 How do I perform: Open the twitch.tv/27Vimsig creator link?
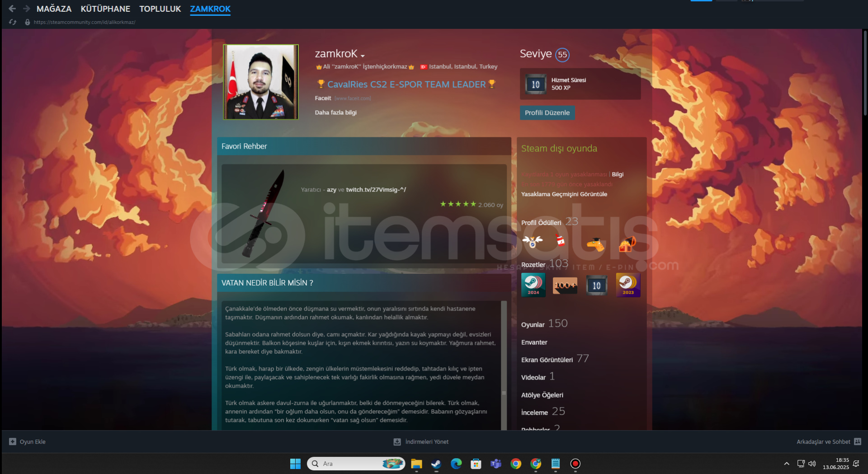click(376, 190)
